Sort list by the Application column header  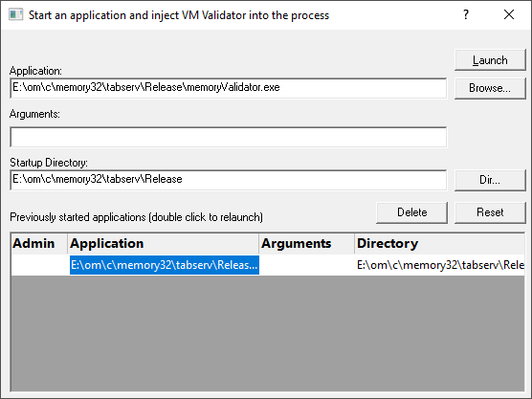pos(164,243)
